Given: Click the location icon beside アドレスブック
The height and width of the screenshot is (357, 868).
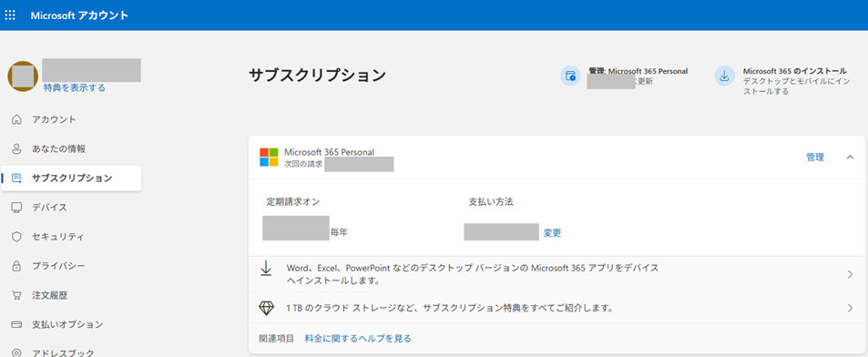Looking at the screenshot, I should click(x=16, y=353).
